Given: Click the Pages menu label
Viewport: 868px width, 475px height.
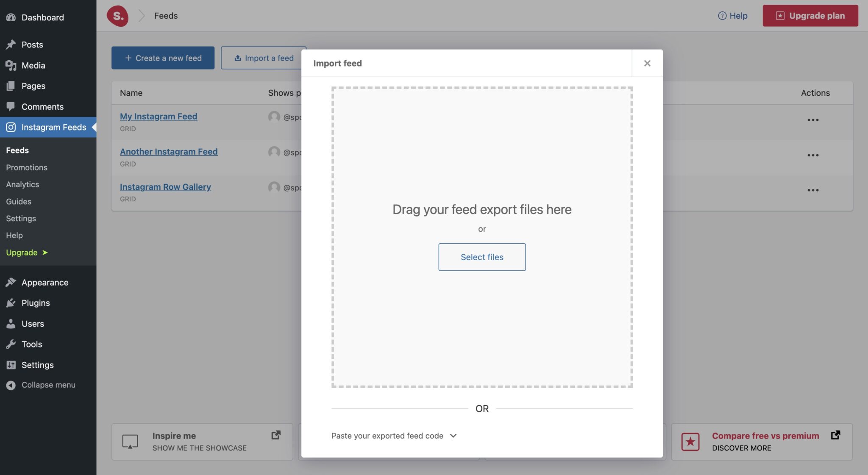Looking at the screenshot, I should pos(33,86).
